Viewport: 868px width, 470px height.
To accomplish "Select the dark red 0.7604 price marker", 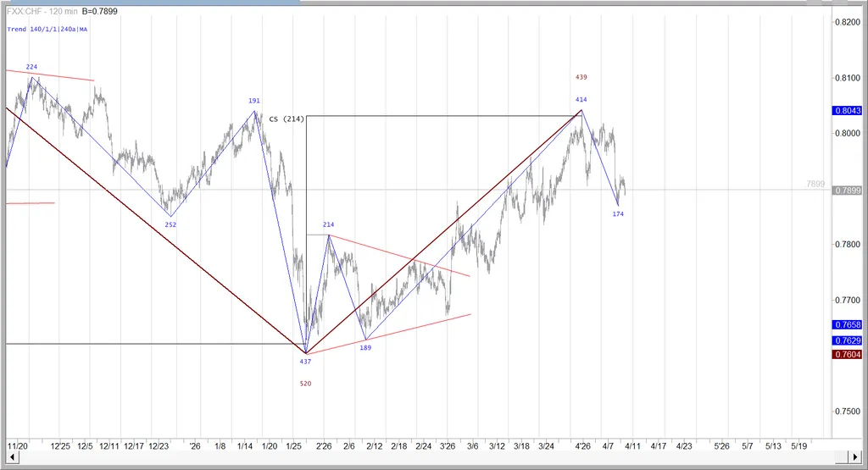I will [848, 355].
